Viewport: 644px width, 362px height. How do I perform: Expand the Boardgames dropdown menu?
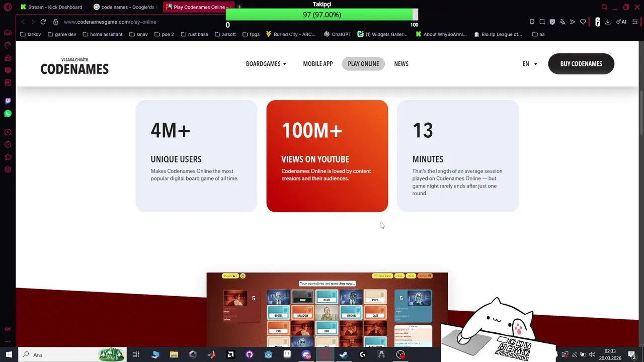[x=266, y=64]
